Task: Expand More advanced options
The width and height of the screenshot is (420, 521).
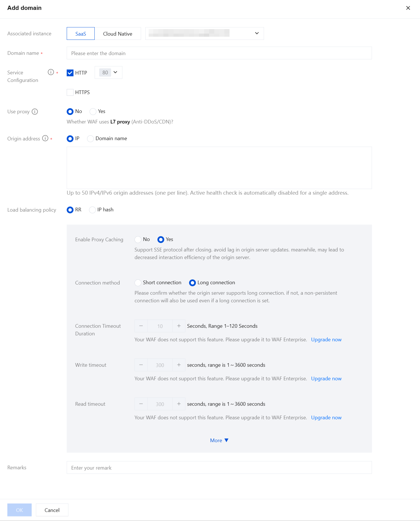Action: click(x=219, y=440)
